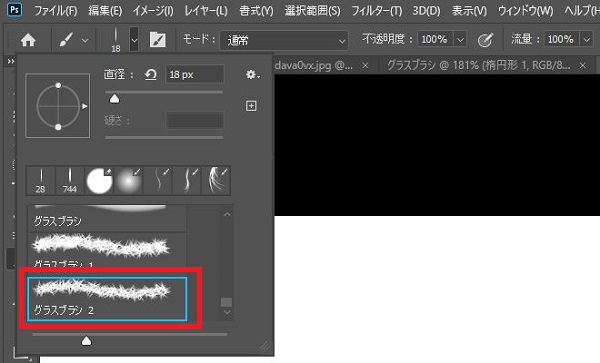Open the フィルター(T) menu
Screen dimensions: 600x363
[377, 11]
